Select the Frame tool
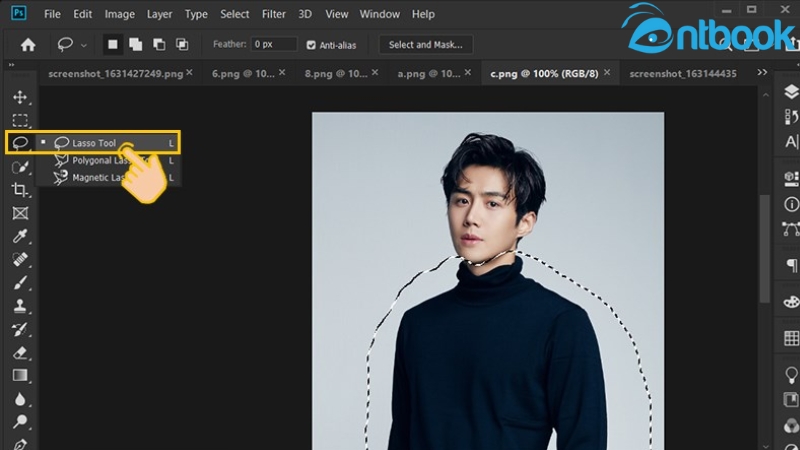Screen dimensions: 800x450 click(20, 213)
